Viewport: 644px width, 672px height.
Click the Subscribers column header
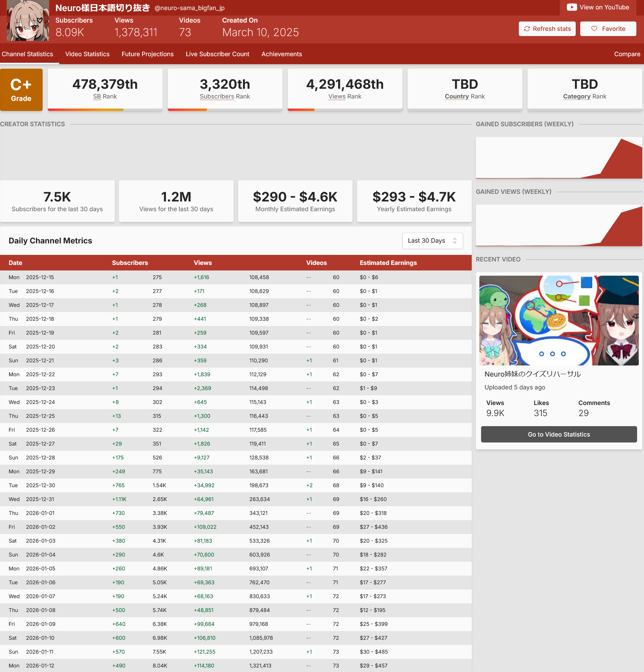(130, 263)
